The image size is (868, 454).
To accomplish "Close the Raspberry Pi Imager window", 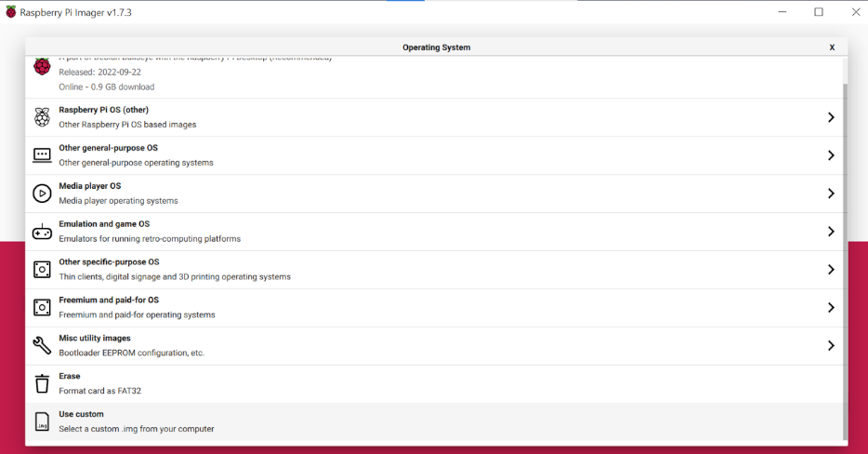I will pyautogui.click(x=855, y=12).
